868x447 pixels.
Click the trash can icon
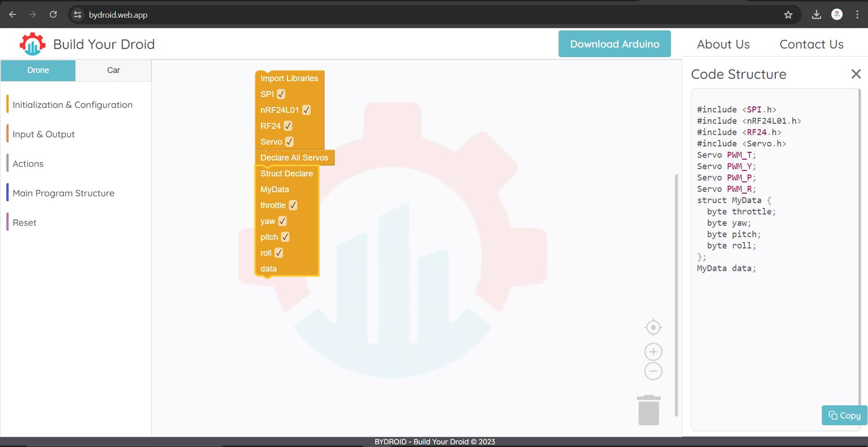649,411
